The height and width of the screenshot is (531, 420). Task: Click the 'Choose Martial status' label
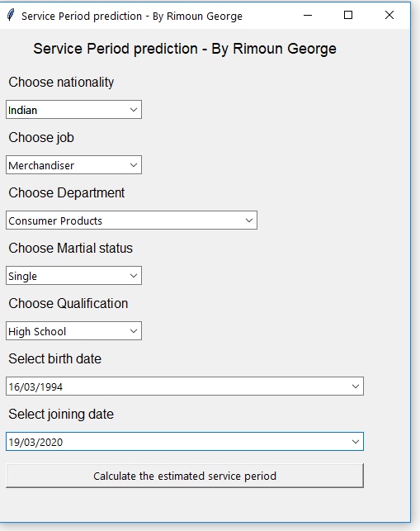(70, 249)
